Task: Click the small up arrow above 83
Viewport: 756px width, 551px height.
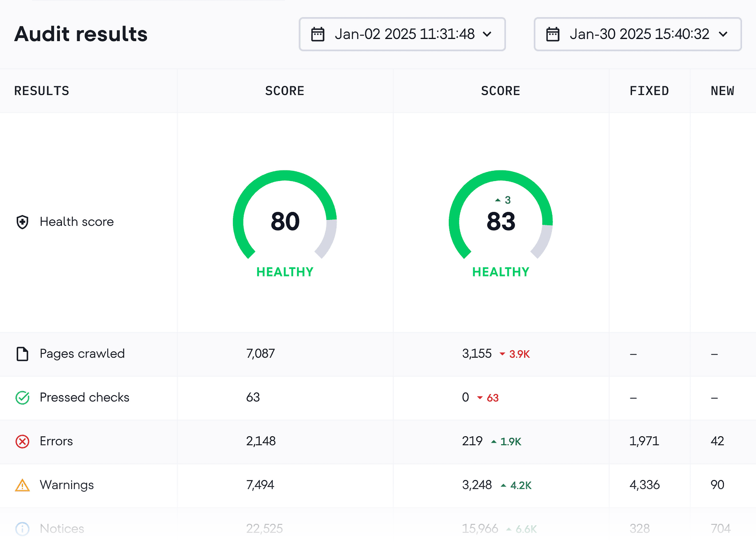Action: (x=498, y=200)
